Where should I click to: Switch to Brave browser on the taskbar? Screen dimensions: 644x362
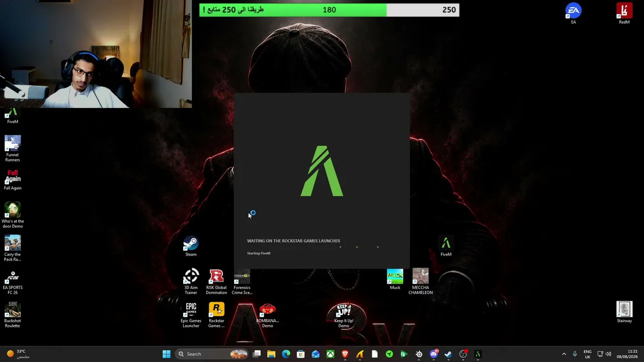point(345,354)
